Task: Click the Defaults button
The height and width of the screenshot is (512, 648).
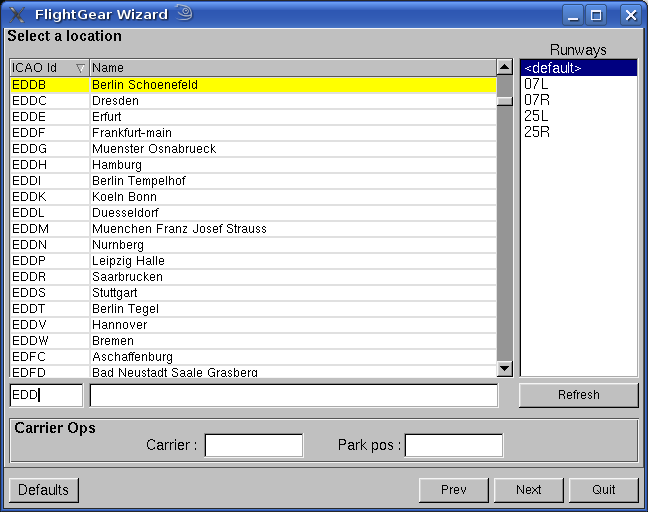Action: (43, 490)
